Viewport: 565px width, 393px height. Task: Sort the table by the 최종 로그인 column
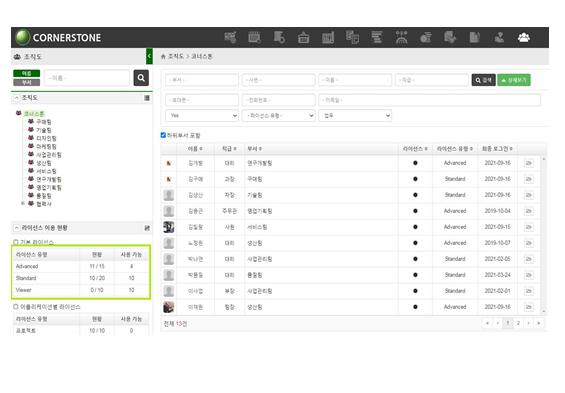click(497, 149)
